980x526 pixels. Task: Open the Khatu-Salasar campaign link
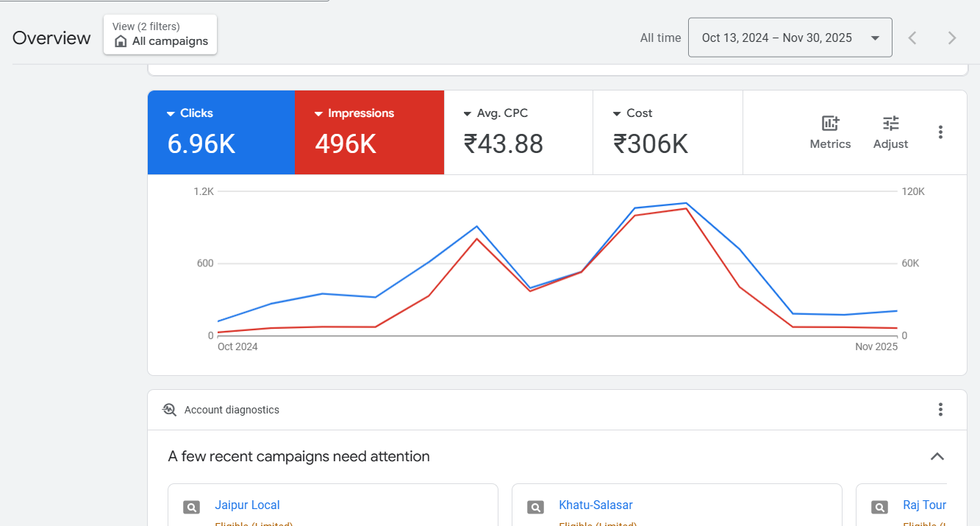(x=595, y=505)
